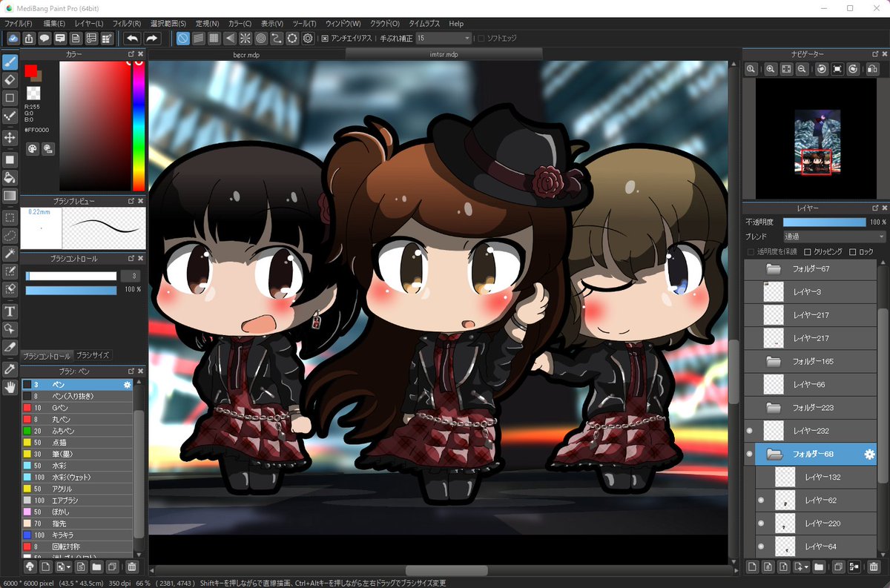The image size is (890, 588).
Task: Select the Gペン brush
Action: (77, 408)
